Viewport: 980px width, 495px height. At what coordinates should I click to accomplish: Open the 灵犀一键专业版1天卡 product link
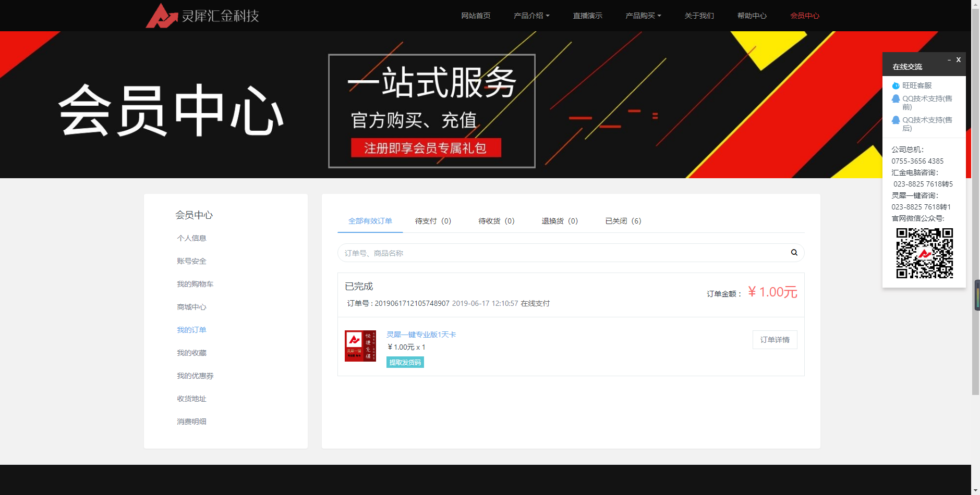pos(420,334)
